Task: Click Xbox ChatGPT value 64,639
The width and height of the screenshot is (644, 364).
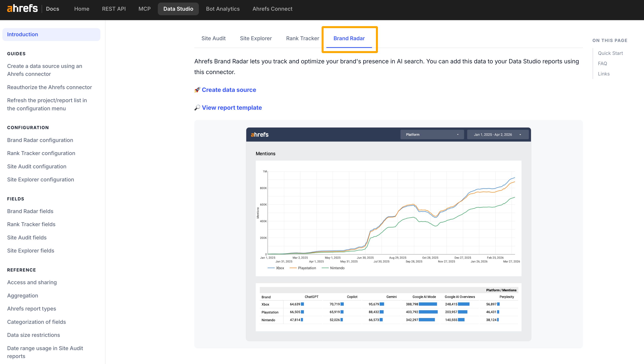Action: pyautogui.click(x=295, y=304)
